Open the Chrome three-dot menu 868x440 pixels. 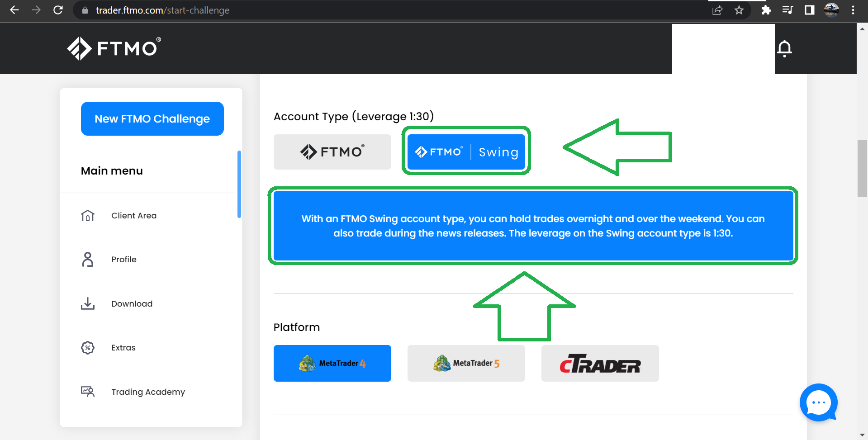(853, 10)
